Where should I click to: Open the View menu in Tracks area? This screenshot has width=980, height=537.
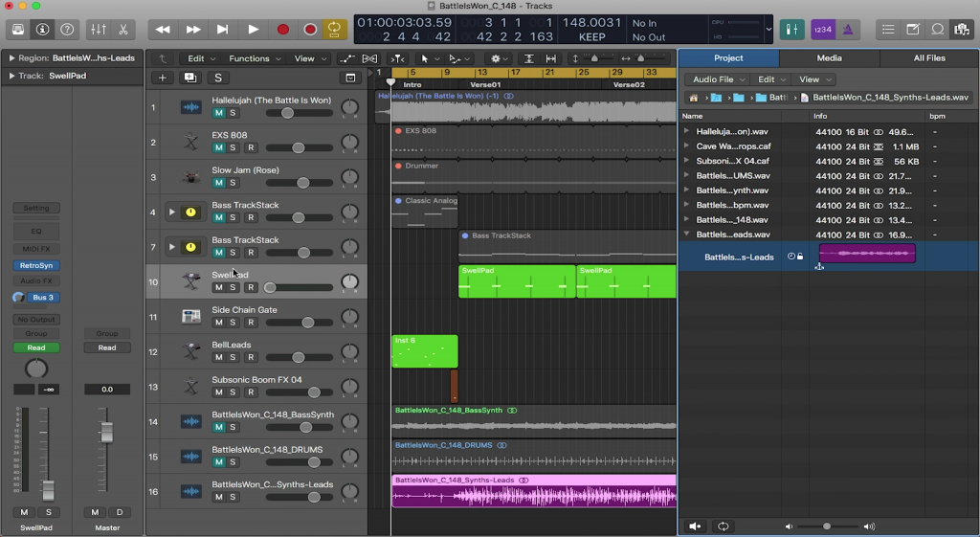click(x=310, y=58)
